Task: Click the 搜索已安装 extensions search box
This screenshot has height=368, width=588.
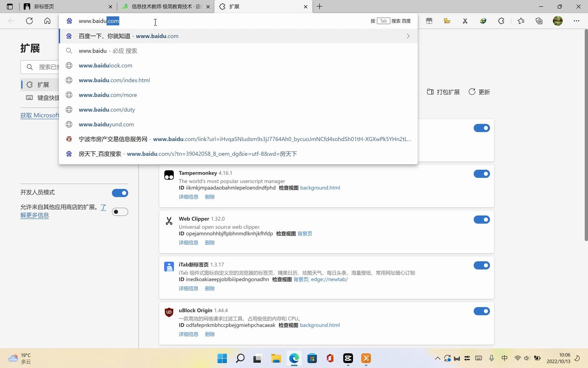Action: [x=40, y=67]
